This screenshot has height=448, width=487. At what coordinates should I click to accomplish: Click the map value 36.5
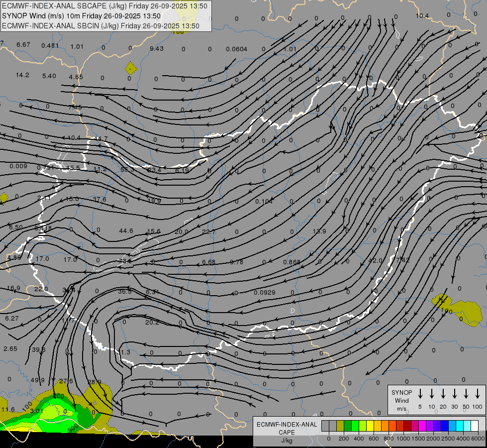125,291
